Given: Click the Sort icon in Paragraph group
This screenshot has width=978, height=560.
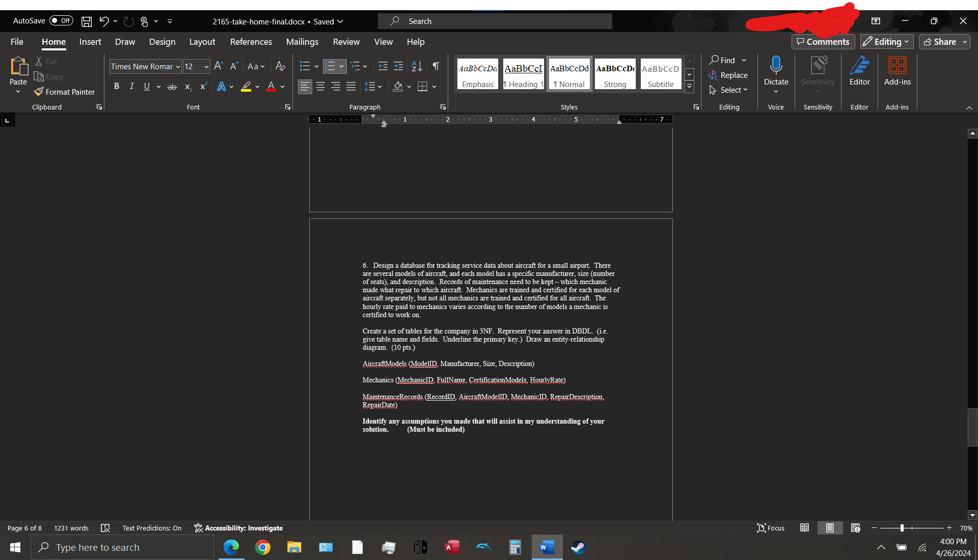Looking at the screenshot, I should coord(417,66).
